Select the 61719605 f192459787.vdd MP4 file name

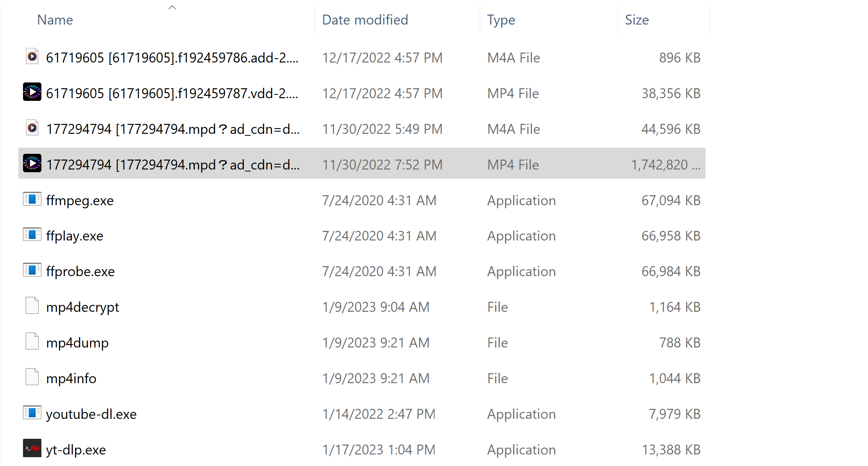172,93
